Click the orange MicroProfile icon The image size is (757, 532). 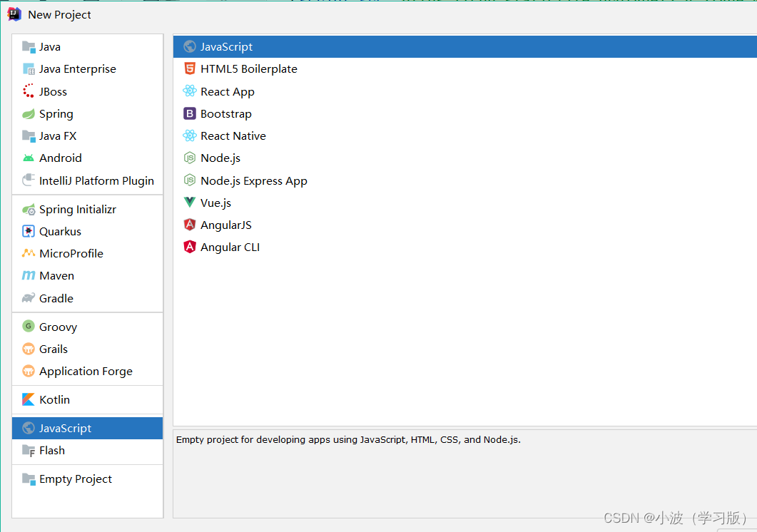point(29,253)
